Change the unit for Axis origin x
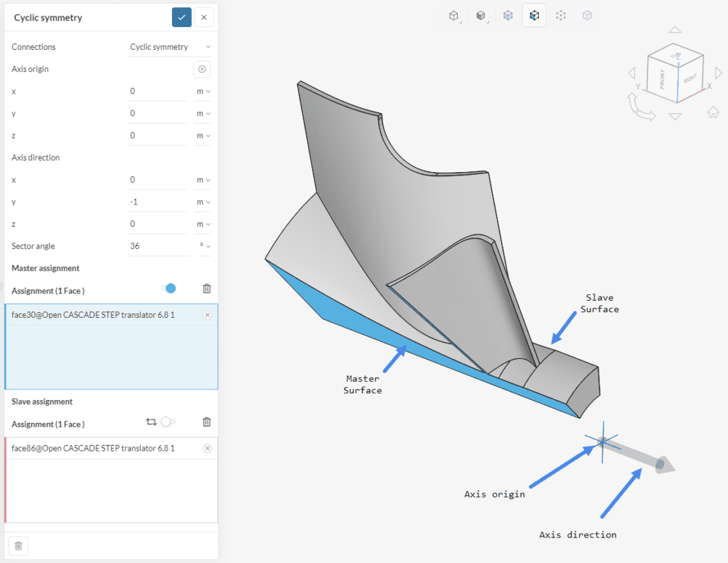 (203, 92)
